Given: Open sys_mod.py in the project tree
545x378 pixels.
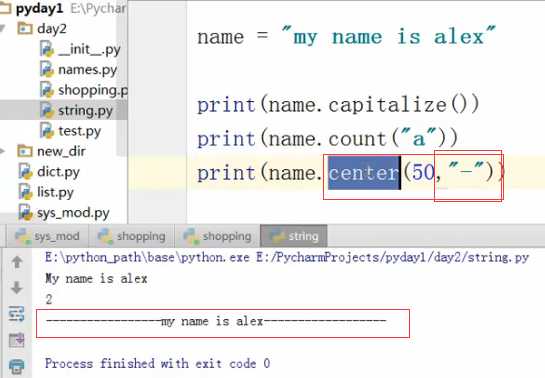Looking at the screenshot, I should (x=73, y=213).
